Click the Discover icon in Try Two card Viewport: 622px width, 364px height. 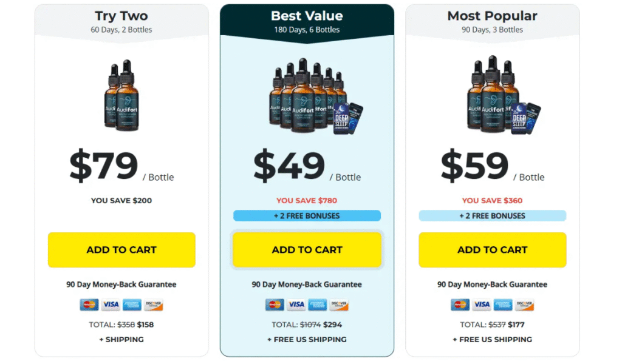point(153,305)
